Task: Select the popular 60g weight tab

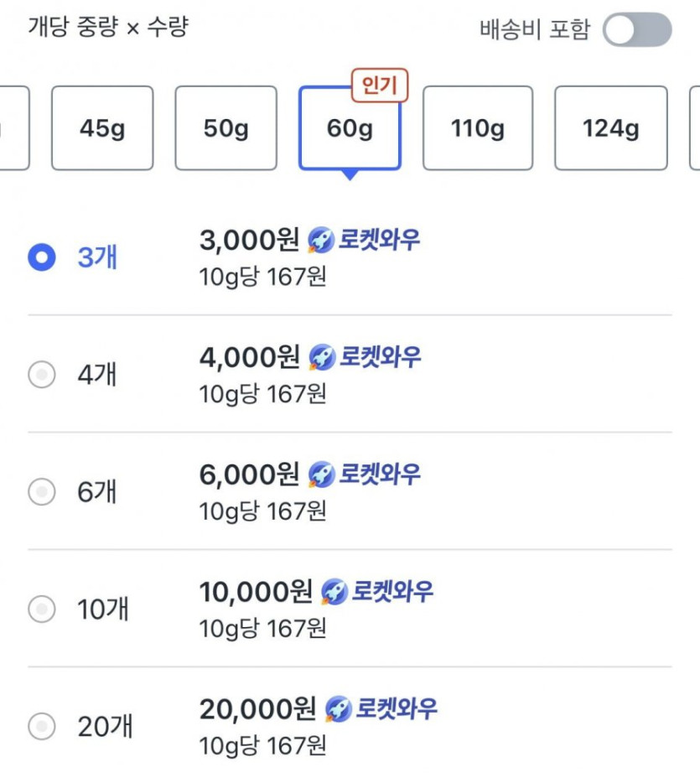Action: pyautogui.click(x=350, y=128)
